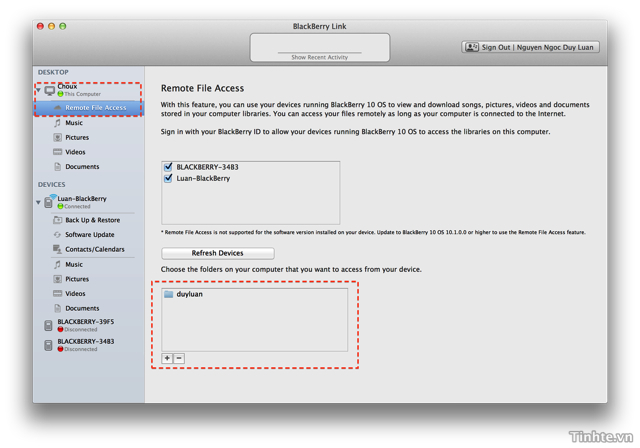
Task: Click the Refresh Devices button
Action: (217, 253)
